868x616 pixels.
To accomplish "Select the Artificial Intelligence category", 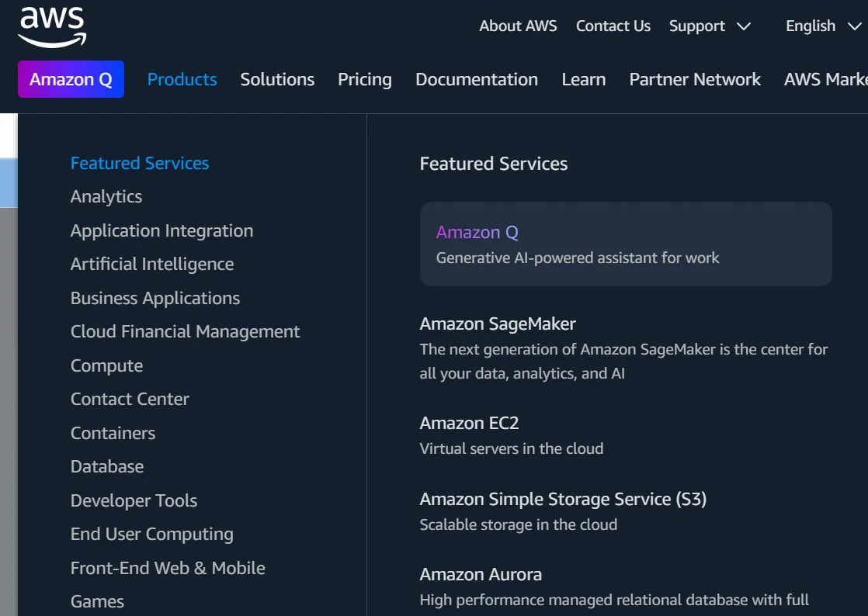I will [152, 264].
